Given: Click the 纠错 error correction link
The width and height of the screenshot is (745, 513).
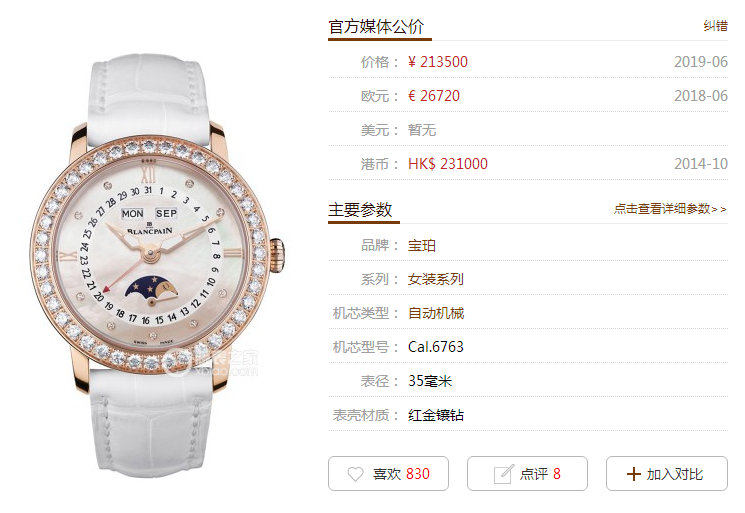Looking at the screenshot, I should tap(716, 26).
